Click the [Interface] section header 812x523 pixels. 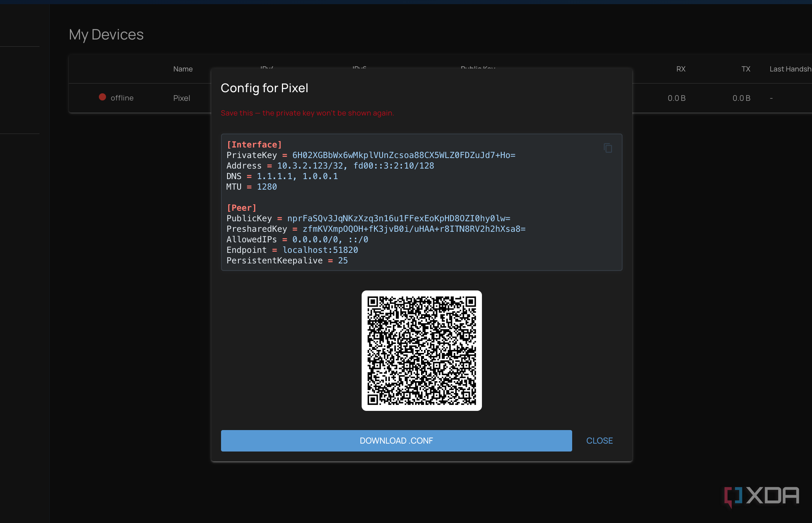click(x=254, y=144)
